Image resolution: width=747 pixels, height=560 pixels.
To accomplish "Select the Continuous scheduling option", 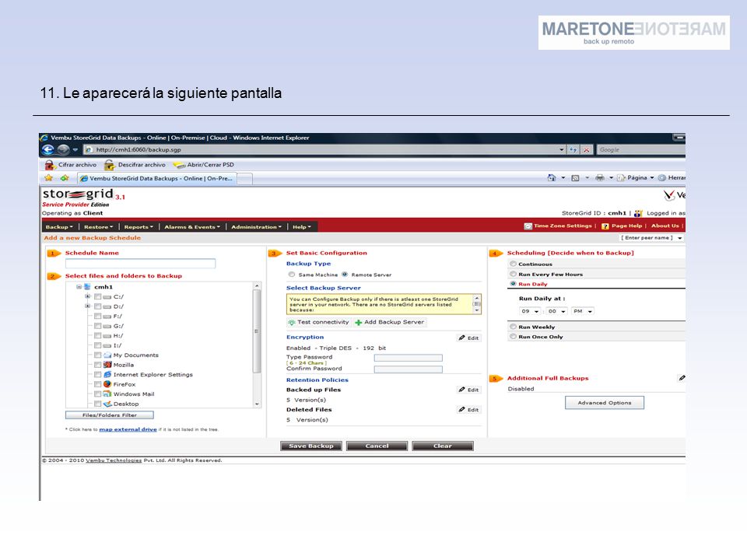I will click(x=513, y=264).
